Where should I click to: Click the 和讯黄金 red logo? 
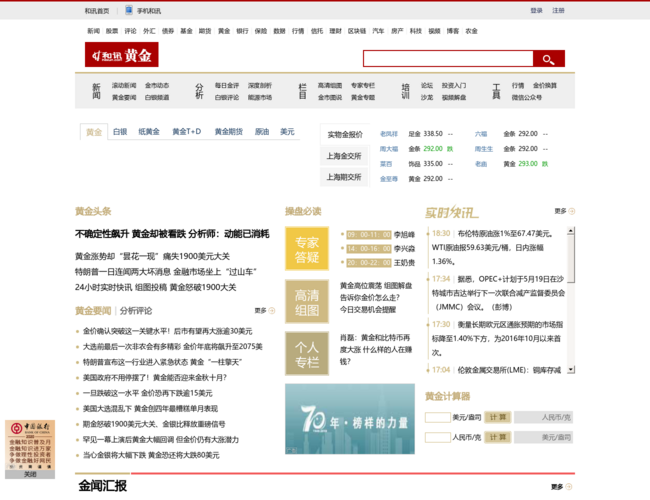[x=122, y=54]
